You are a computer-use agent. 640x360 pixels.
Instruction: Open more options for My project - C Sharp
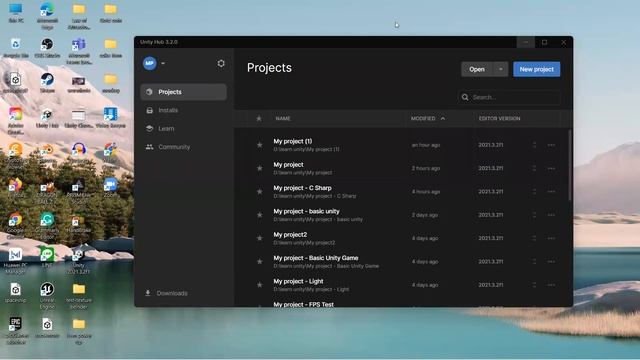(551, 191)
